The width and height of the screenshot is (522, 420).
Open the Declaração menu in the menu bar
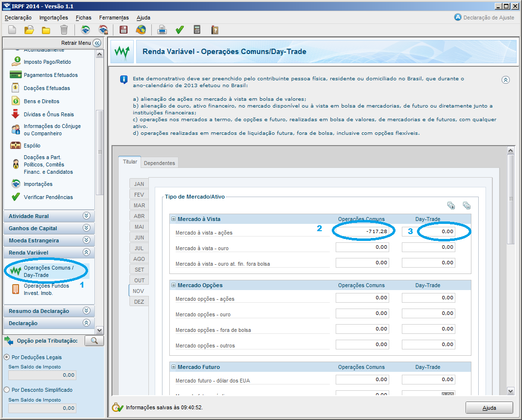coord(18,18)
